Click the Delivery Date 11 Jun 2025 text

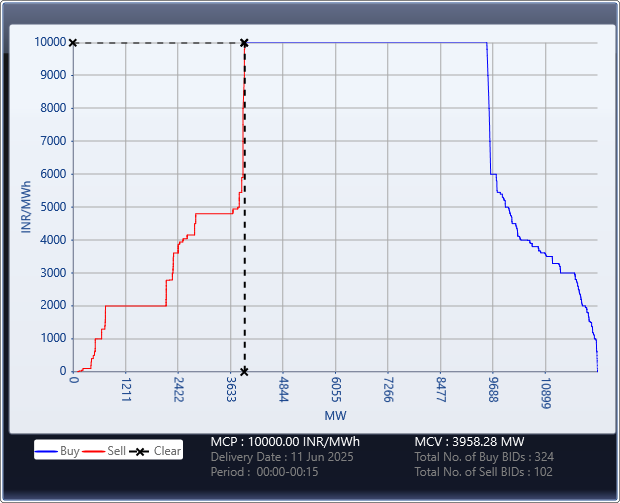(281, 457)
